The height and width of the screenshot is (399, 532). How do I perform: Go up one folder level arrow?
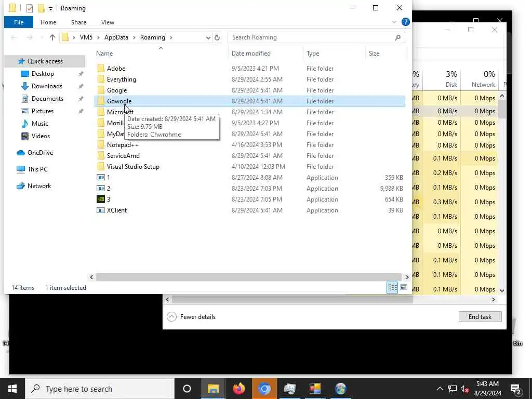(x=52, y=37)
